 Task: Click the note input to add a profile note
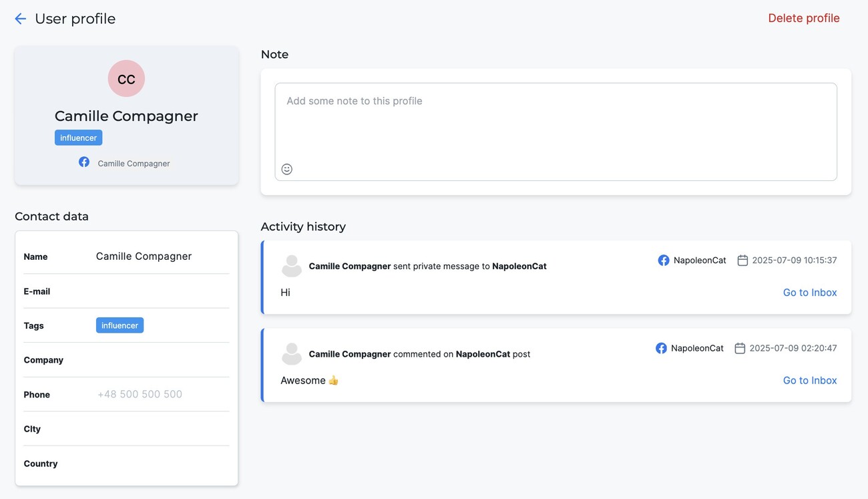[x=556, y=120]
